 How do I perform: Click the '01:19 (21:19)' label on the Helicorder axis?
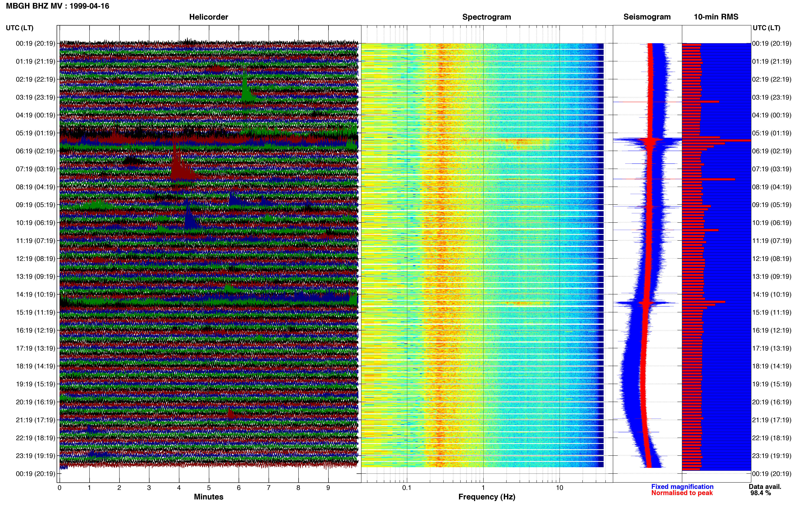point(36,61)
